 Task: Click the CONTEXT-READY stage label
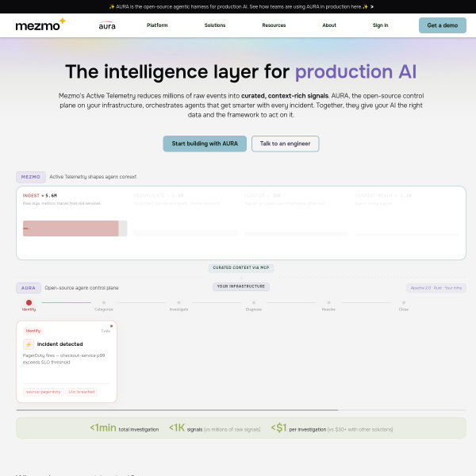click(x=383, y=195)
